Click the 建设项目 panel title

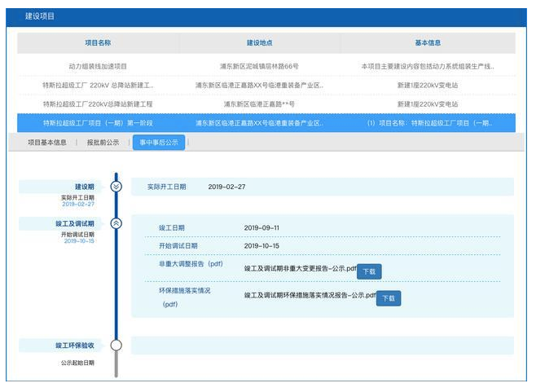point(40,16)
